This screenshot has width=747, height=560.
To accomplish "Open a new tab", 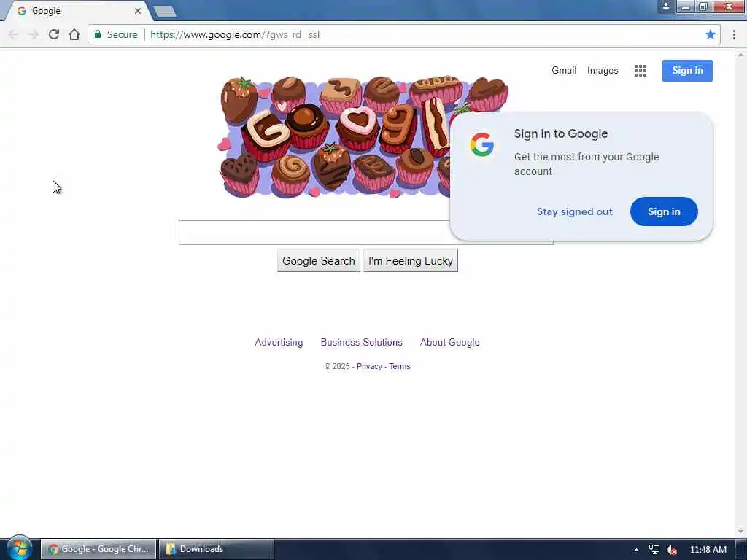I will pos(165,11).
